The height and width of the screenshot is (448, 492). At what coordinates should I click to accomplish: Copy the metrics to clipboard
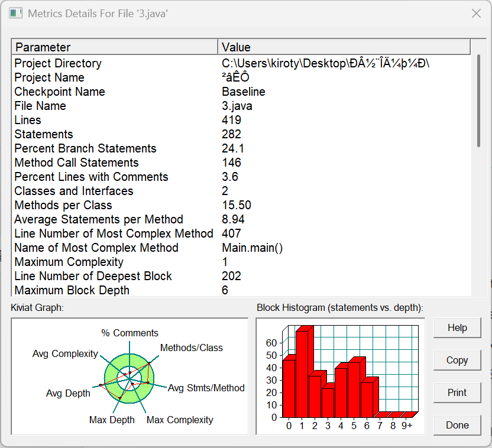click(457, 360)
